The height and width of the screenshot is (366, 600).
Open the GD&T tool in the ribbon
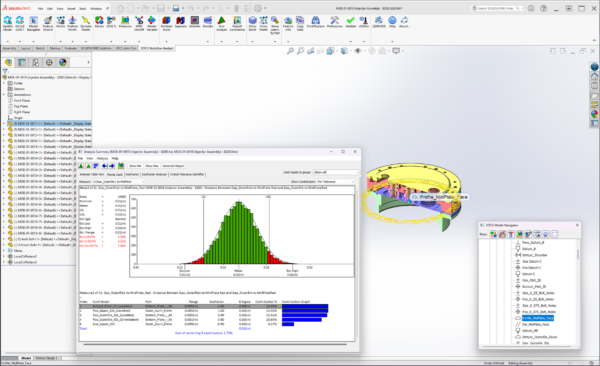(x=111, y=22)
